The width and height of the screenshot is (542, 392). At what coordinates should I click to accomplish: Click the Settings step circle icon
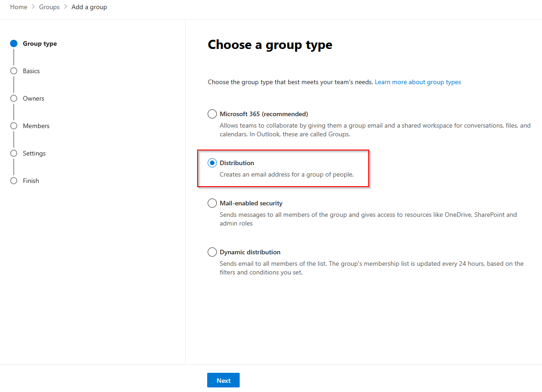tap(14, 154)
